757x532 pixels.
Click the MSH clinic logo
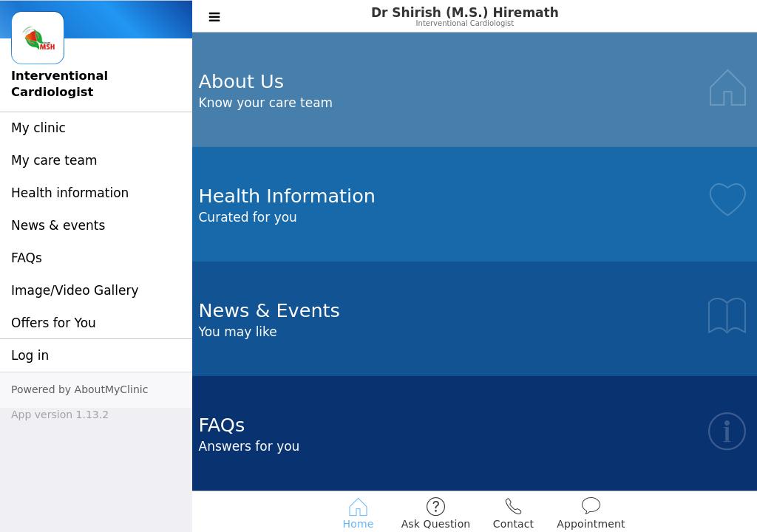click(x=38, y=38)
